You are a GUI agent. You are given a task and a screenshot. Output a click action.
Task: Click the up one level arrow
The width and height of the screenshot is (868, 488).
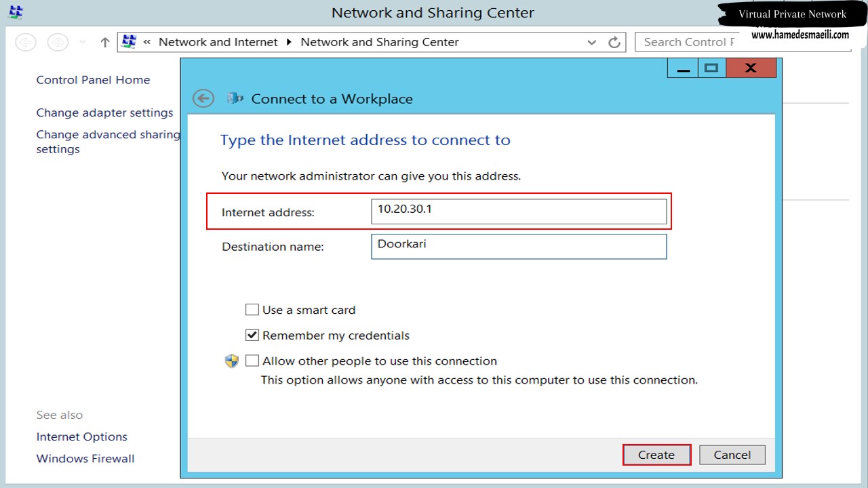coord(104,42)
